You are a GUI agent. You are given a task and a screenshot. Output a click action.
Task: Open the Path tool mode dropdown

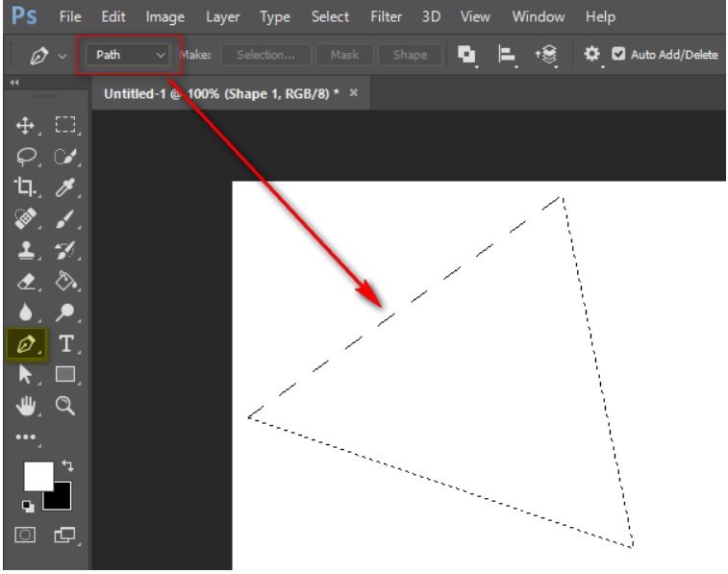(128, 55)
